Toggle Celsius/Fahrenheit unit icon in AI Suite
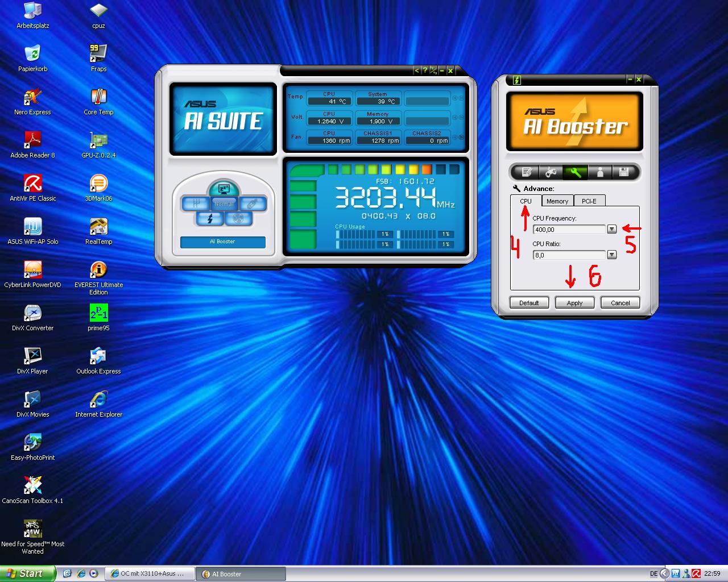Image resolution: width=728 pixels, height=582 pixels. point(433,70)
